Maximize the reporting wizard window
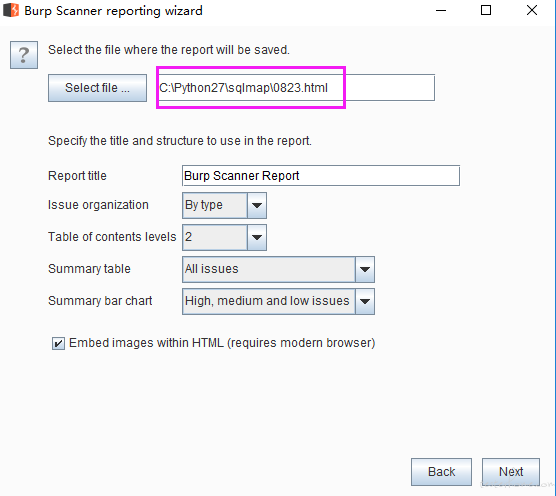The width and height of the screenshot is (556, 496). click(x=486, y=11)
